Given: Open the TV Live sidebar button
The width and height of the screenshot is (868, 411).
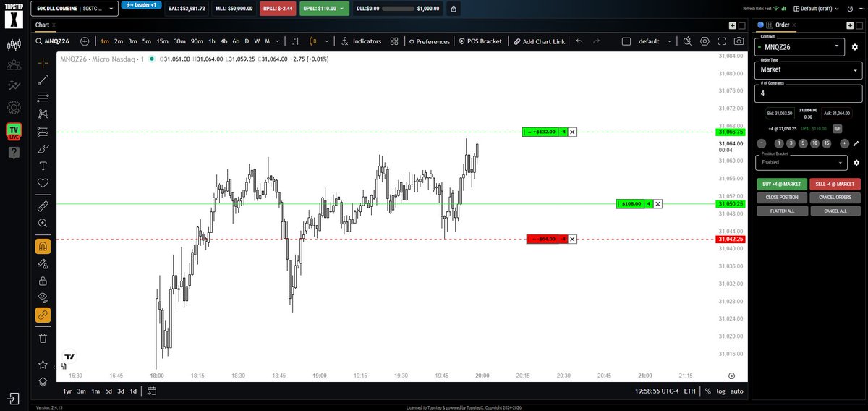Looking at the screenshot, I should (x=14, y=131).
